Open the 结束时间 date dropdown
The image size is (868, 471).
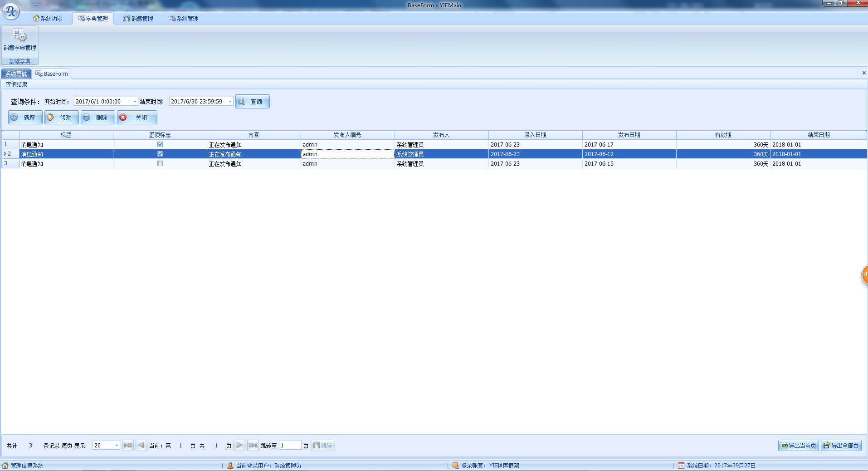click(x=230, y=102)
